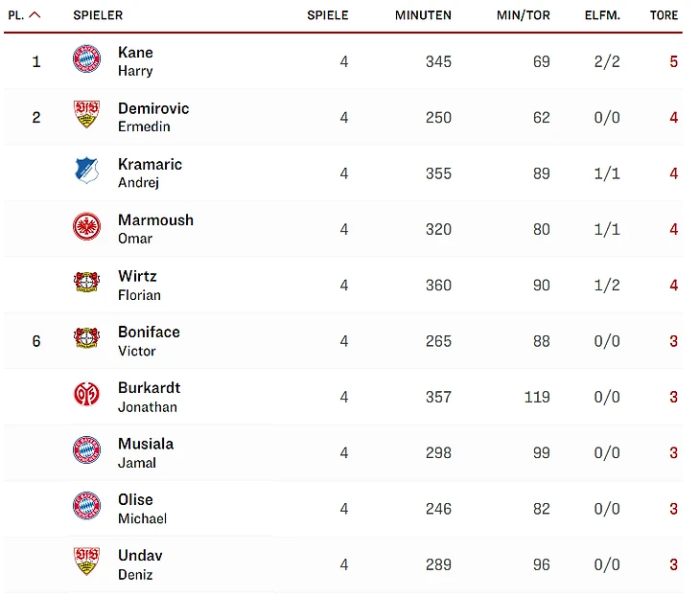Screen dimensions: 700x597
Task: Click the Stuttgart crest beside Demirovic
Action: tap(86, 116)
